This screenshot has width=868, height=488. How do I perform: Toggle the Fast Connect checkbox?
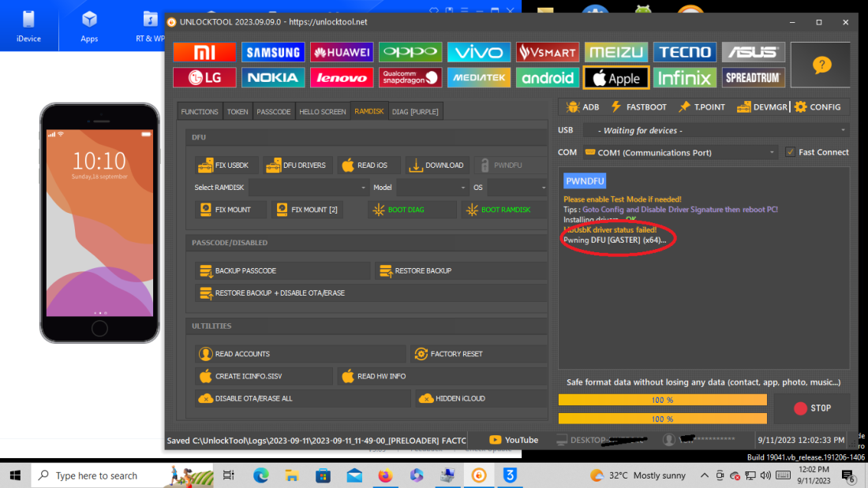[791, 151]
